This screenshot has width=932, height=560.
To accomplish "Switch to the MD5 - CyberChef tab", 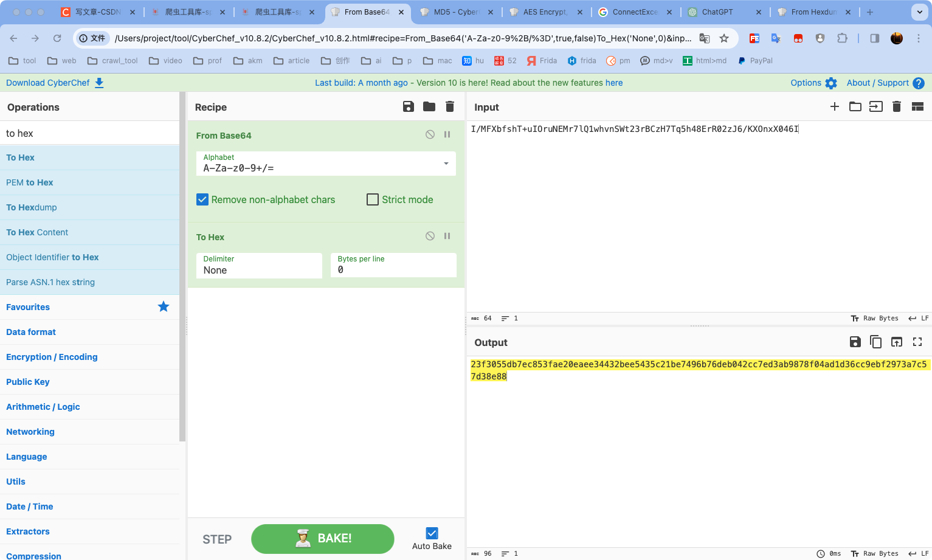I will tap(456, 12).
